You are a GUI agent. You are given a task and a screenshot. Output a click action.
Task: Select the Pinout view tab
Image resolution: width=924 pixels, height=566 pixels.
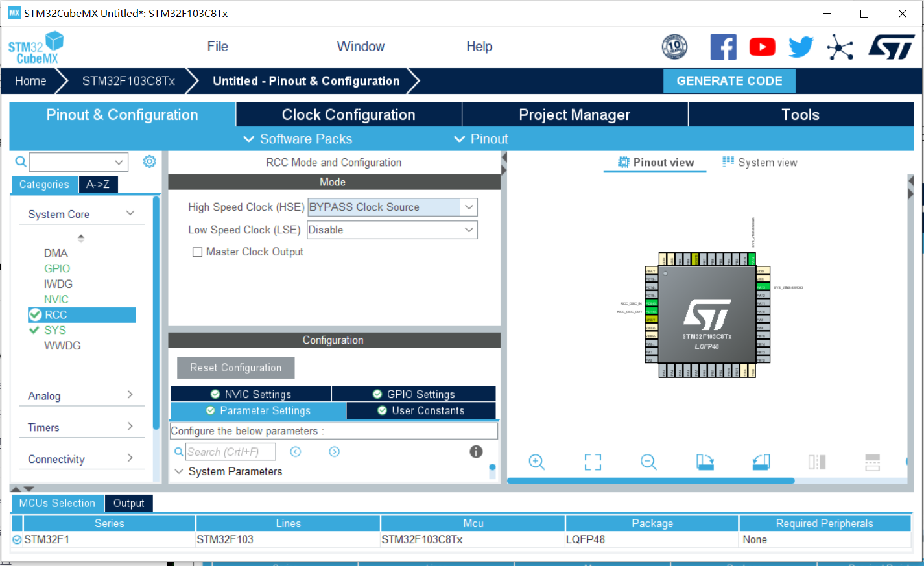pyautogui.click(x=656, y=163)
